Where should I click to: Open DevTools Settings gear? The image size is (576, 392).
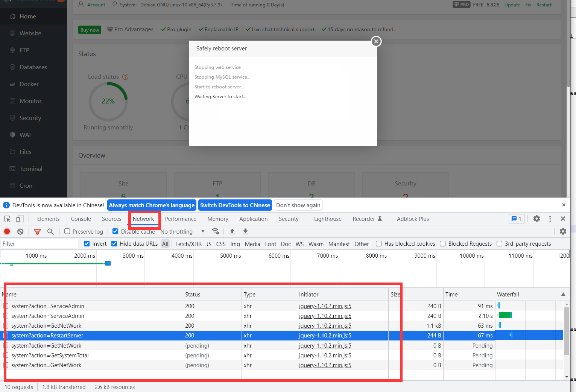[x=536, y=219]
